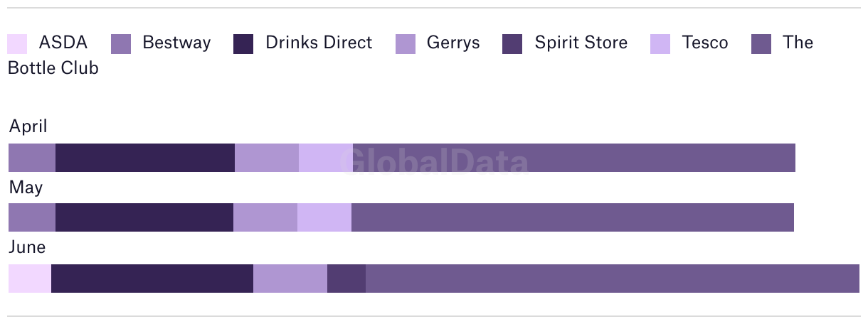Select the Spirit Store segment in June

pos(346,279)
